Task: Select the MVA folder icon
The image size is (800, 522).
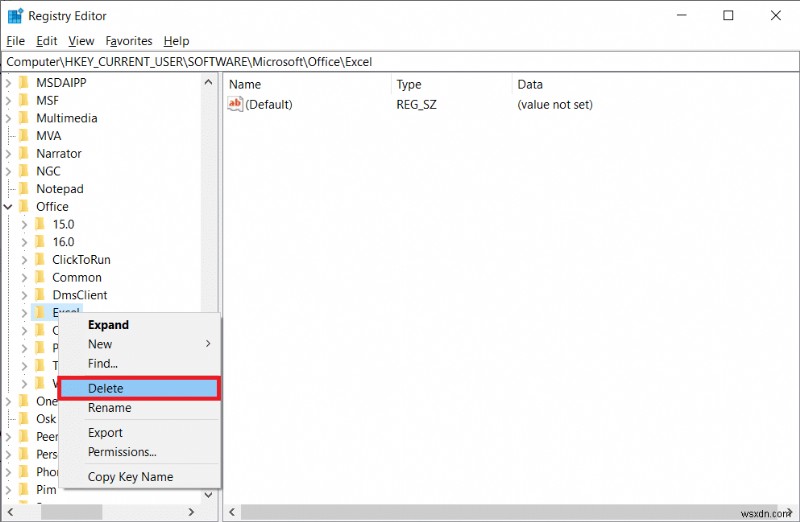Action: [x=23, y=136]
